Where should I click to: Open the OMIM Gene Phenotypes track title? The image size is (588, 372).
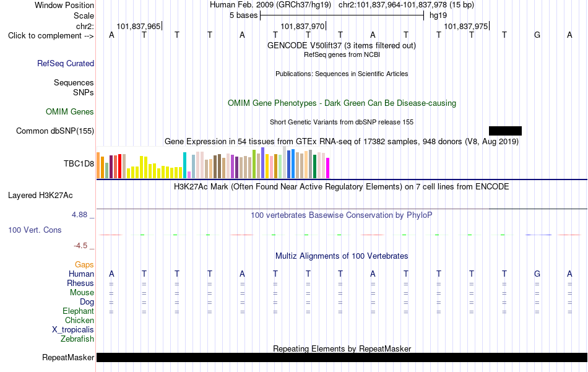(x=342, y=103)
